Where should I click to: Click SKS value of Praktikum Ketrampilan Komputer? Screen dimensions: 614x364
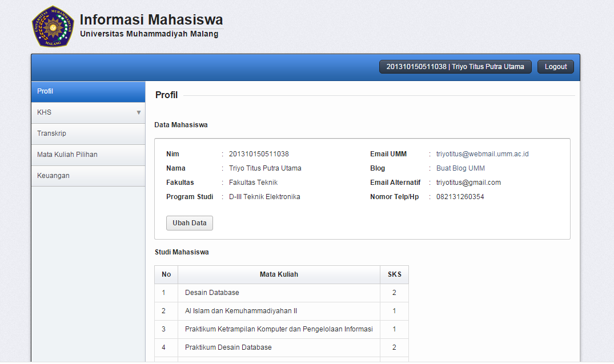[x=394, y=329]
